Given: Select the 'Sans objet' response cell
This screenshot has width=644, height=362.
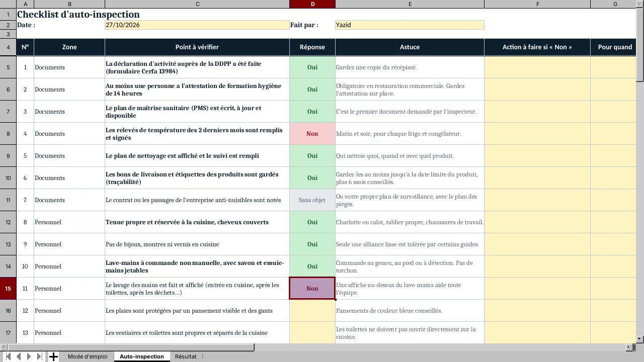Looking at the screenshot, I should coord(312,200).
